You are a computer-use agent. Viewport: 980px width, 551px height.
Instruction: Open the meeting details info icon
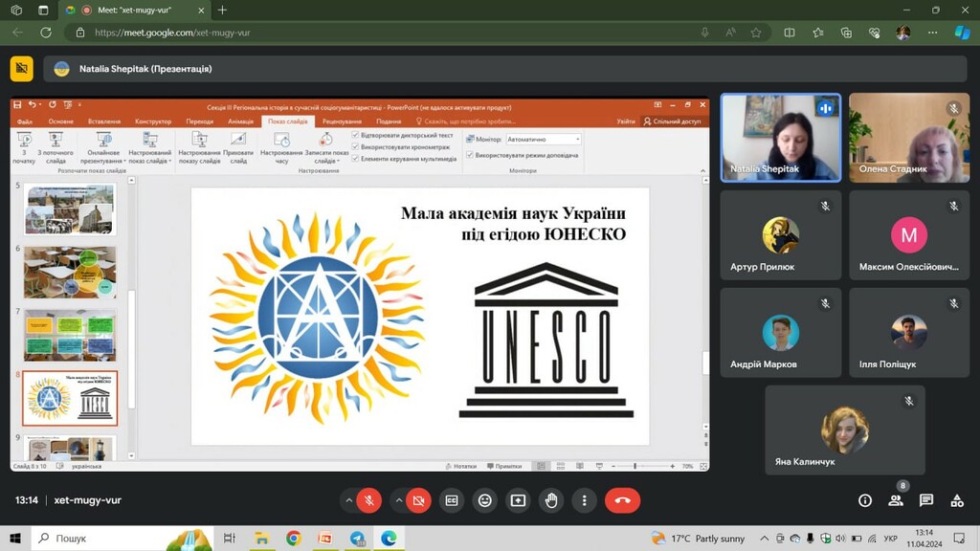click(865, 500)
